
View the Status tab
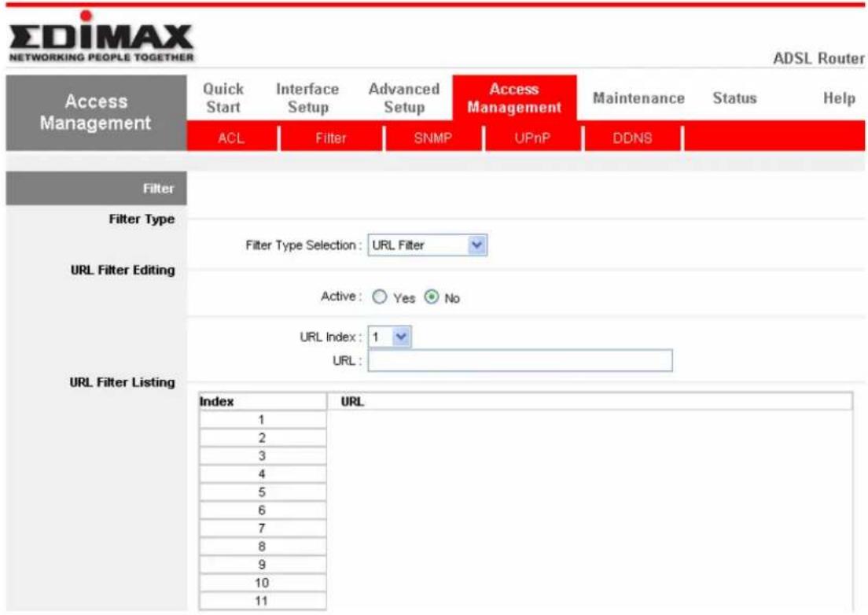click(734, 98)
